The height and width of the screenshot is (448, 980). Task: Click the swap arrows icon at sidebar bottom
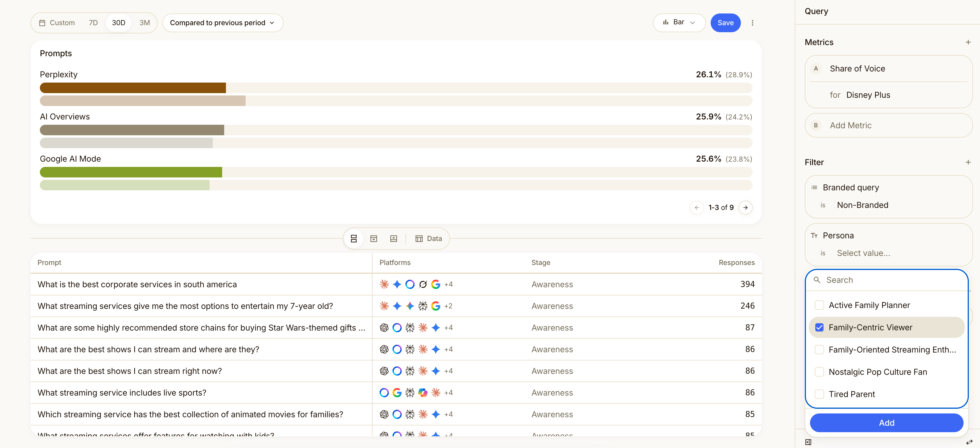click(x=969, y=442)
